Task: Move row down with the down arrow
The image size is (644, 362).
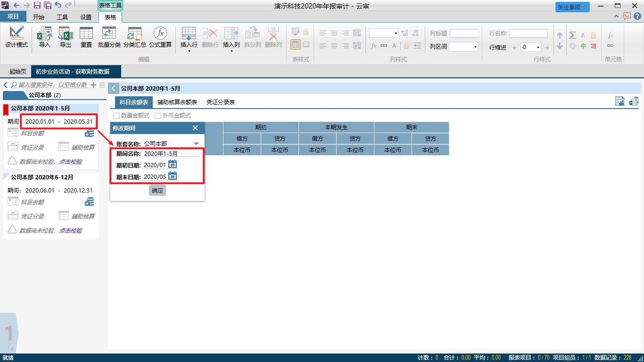Action: (560, 46)
